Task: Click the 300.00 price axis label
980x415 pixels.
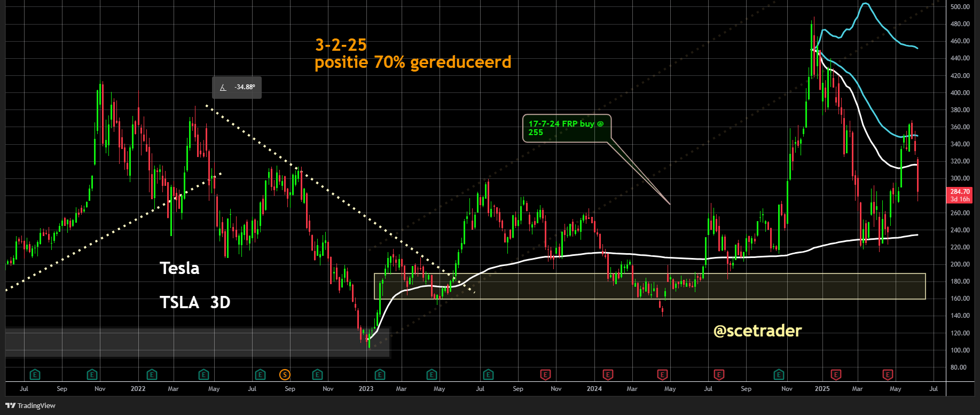Action: pyautogui.click(x=960, y=178)
